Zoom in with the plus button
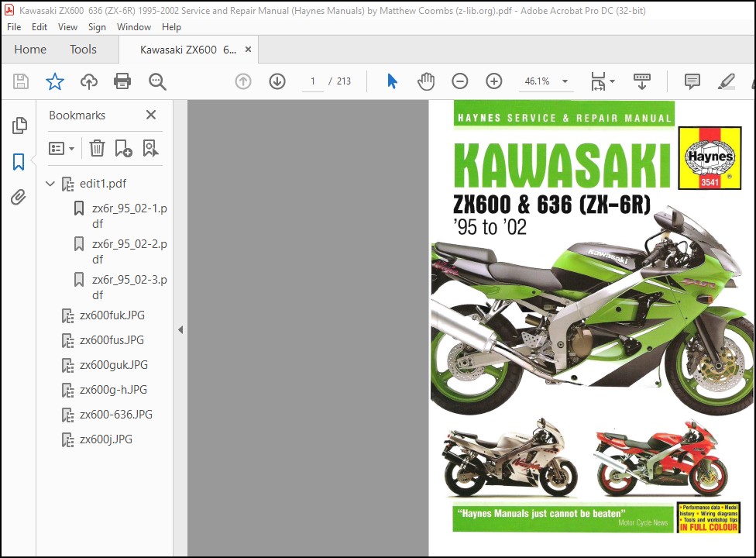The width and height of the screenshot is (756, 558). [x=493, y=81]
